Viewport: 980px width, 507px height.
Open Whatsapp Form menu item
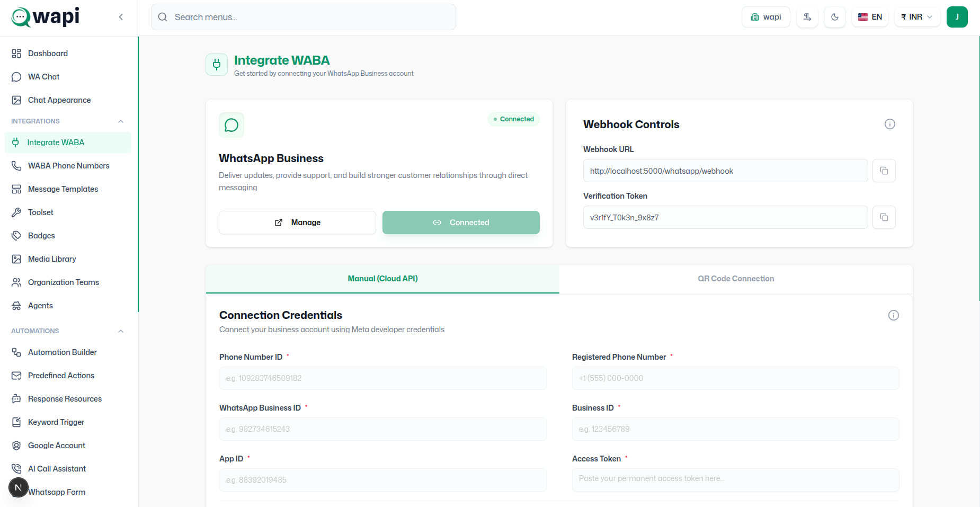coord(68,492)
